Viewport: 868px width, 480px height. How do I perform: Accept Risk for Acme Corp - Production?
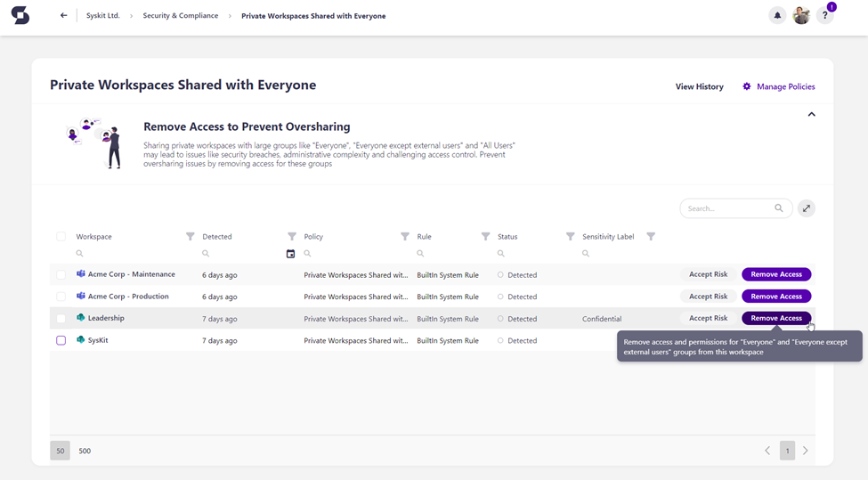click(708, 297)
